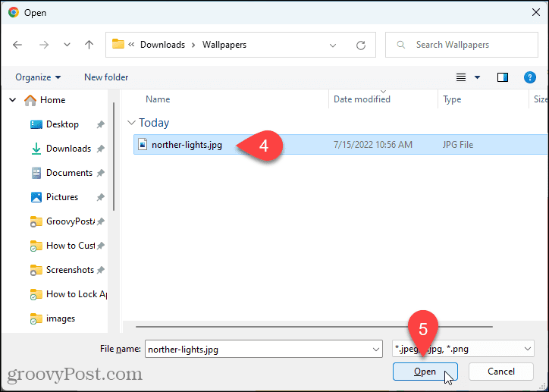The width and height of the screenshot is (549, 392).
Task: Select Home in navigation pane
Action: (45, 100)
